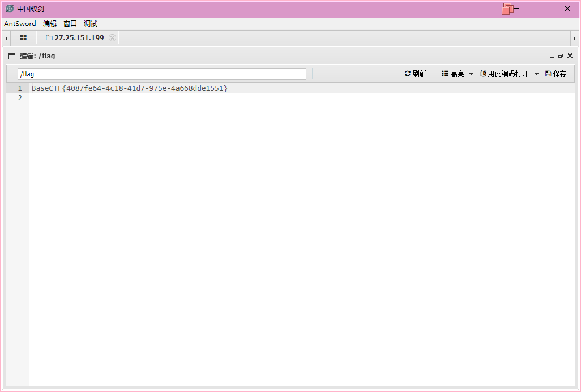Open the 窗口 menu
The width and height of the screenshot is (581, 392).
click(70, 24)
